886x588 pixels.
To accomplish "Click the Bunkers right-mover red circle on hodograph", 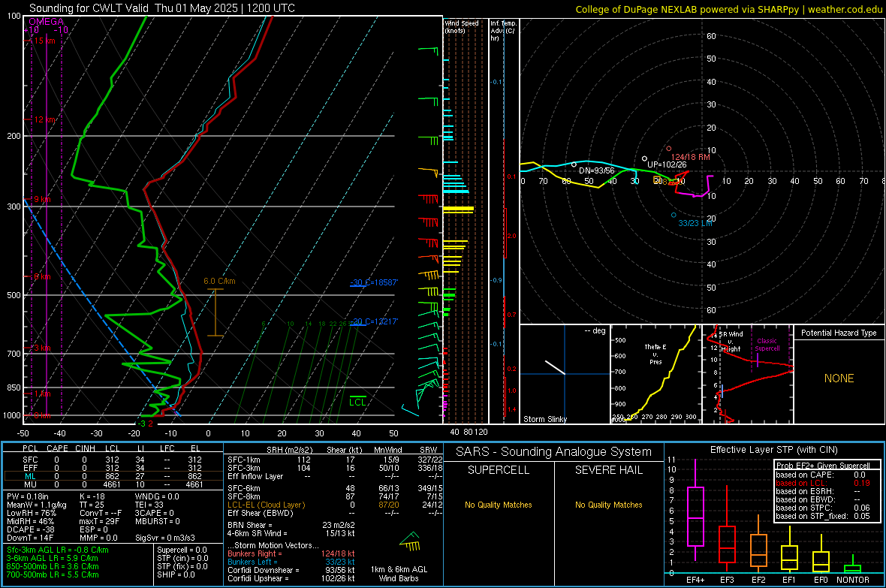I will click(669, 149).
